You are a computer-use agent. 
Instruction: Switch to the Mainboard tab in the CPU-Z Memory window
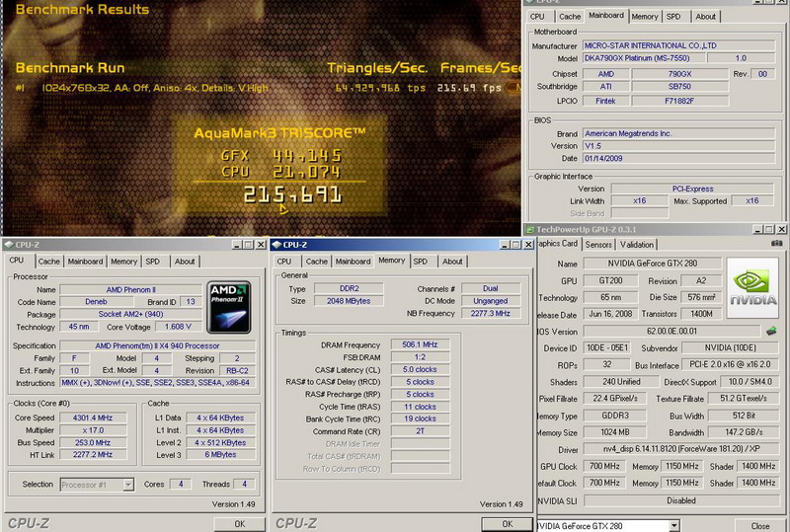tap(353, 262)
